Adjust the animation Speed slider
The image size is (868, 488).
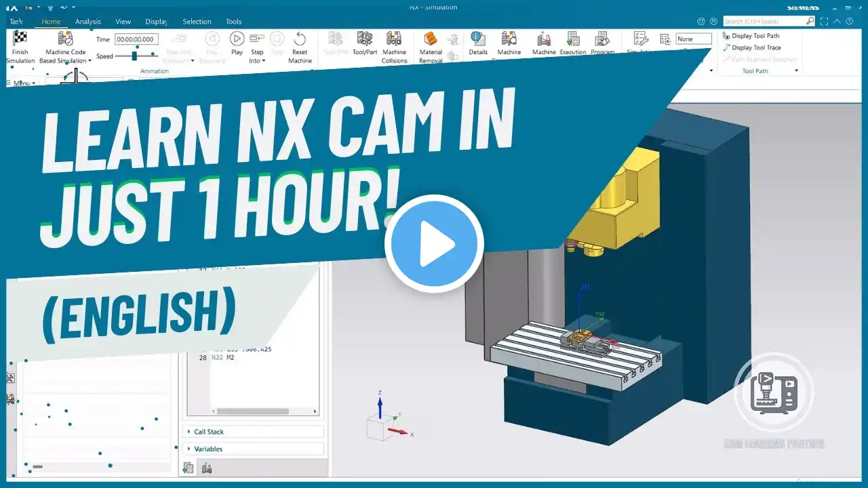(x=134, y=56)
